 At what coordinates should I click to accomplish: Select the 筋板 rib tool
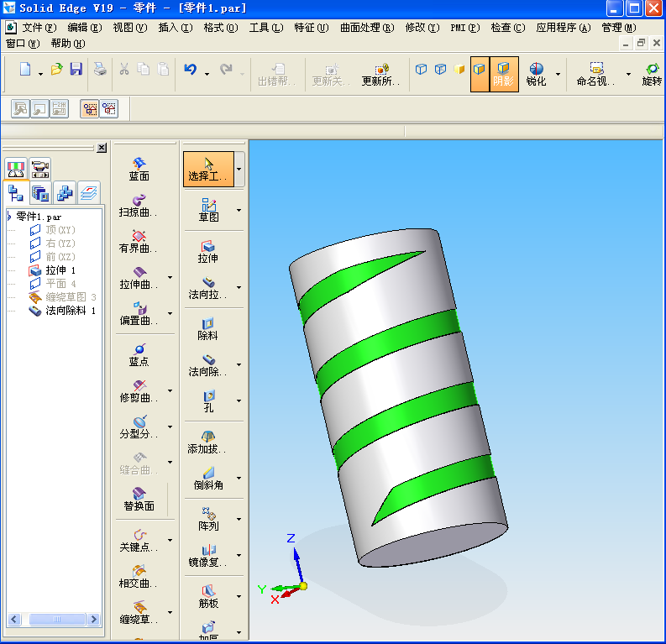208,596
